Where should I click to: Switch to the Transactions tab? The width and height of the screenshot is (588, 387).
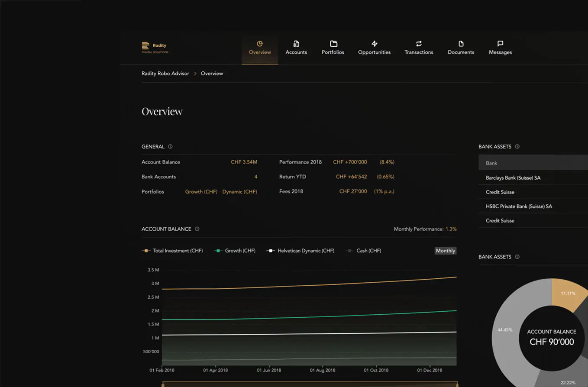point(419,52)
